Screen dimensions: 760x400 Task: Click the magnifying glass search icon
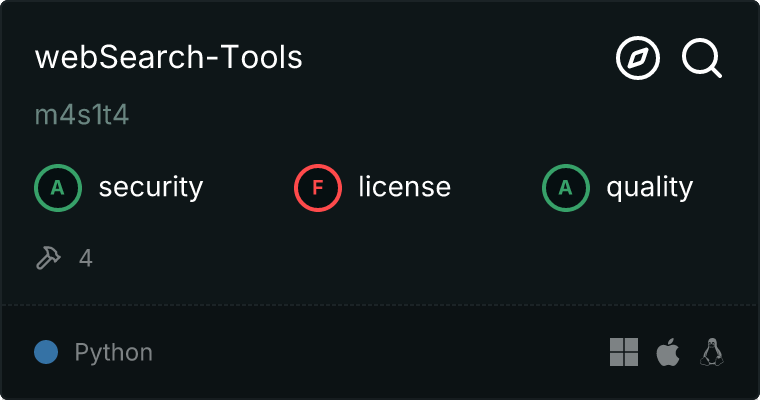pyautogui.click(x=702, y=60)
